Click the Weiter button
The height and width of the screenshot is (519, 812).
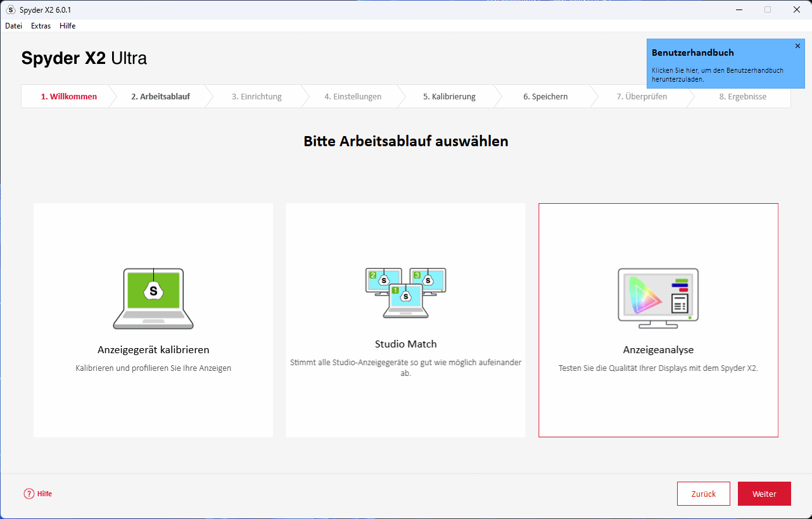click(x=764, y=494)
